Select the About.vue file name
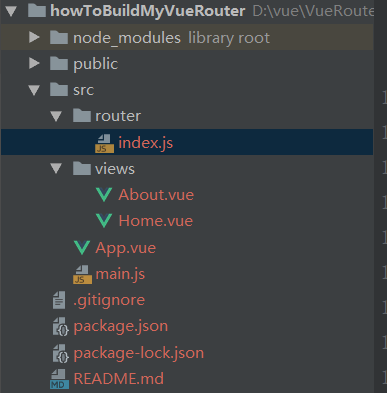 pos(156,195)
